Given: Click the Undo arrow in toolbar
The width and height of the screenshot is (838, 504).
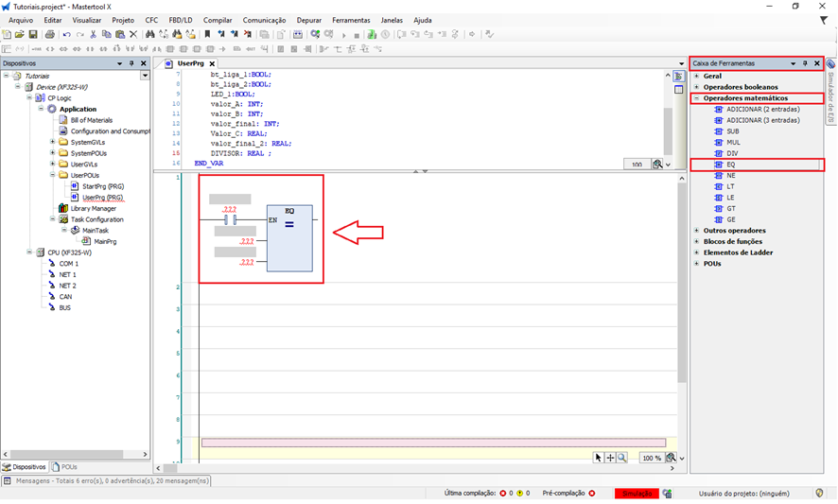Looking at the screenshot, I should click(66, 35).
